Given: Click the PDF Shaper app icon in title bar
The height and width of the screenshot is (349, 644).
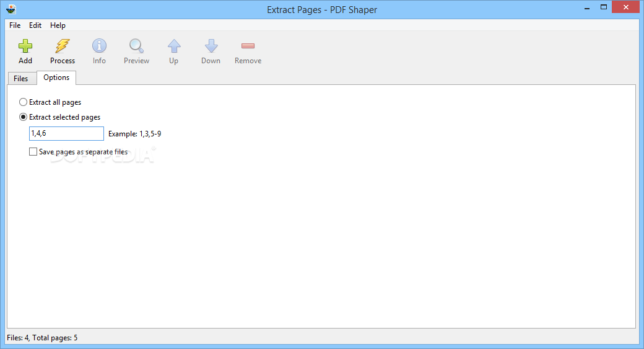Looking at the screenshot, I should pos(11,9).
